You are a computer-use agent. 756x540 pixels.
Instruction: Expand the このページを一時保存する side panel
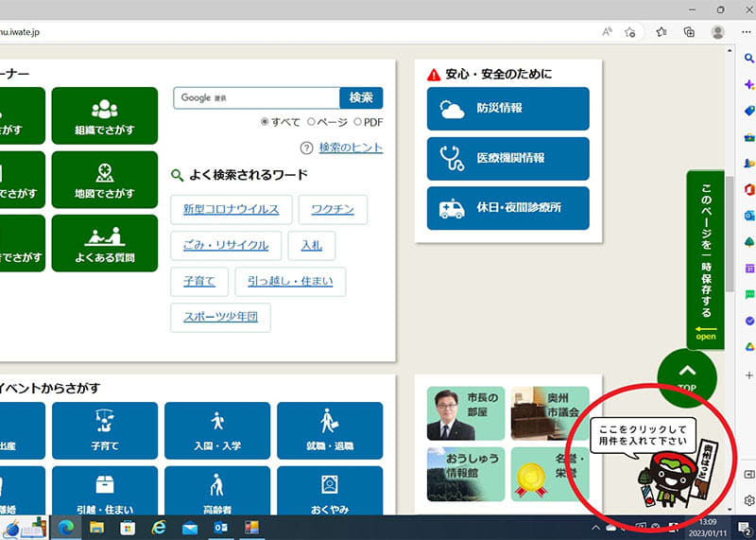click(x=705, y=260)
